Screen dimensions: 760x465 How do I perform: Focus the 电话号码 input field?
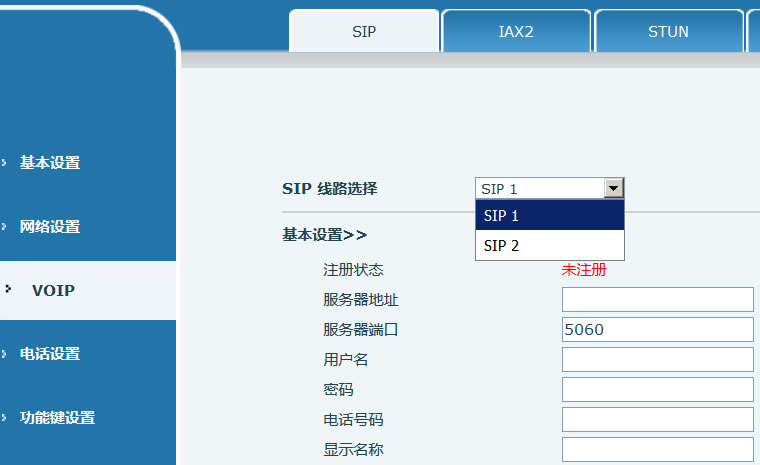(657, 420)
